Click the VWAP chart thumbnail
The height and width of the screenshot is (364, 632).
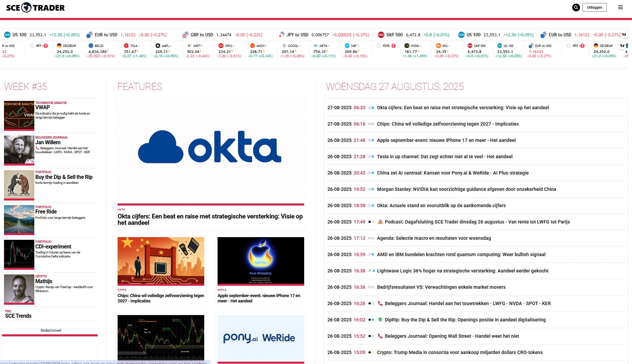(x=19, y=116)
